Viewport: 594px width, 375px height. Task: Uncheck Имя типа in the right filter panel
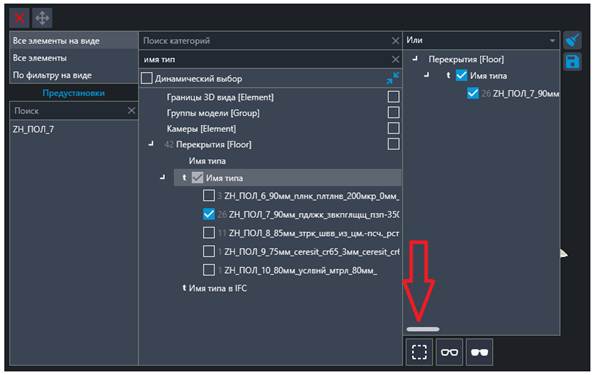pos(461,75)
